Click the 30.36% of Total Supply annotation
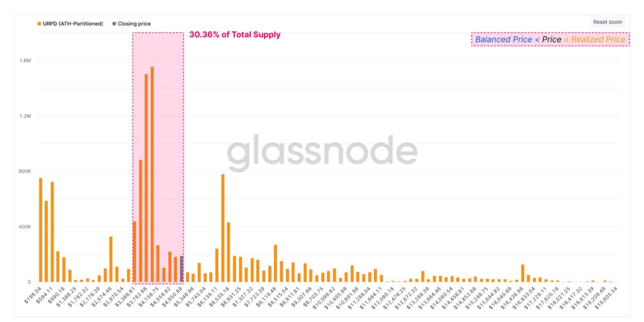Screen dimensions: 644x322 (x=235, y=35)
